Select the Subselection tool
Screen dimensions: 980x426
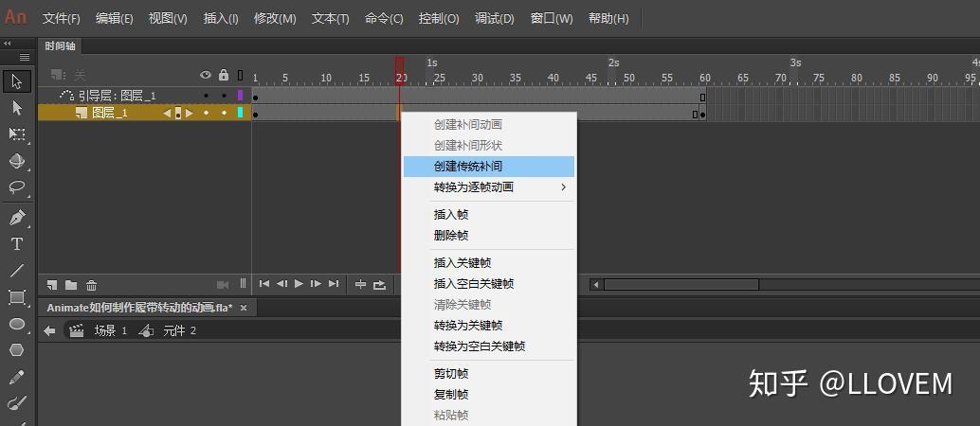17,107
